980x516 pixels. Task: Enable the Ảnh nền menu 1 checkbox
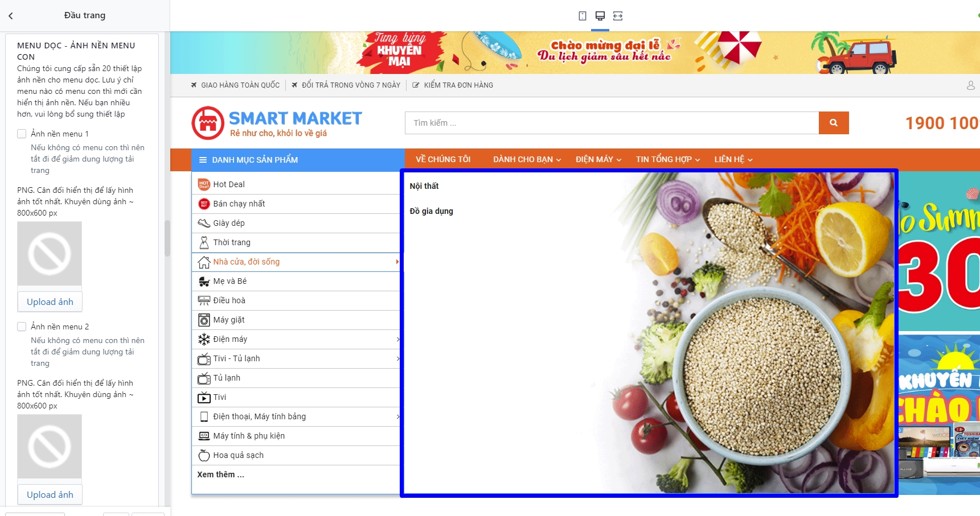(22, 134)
